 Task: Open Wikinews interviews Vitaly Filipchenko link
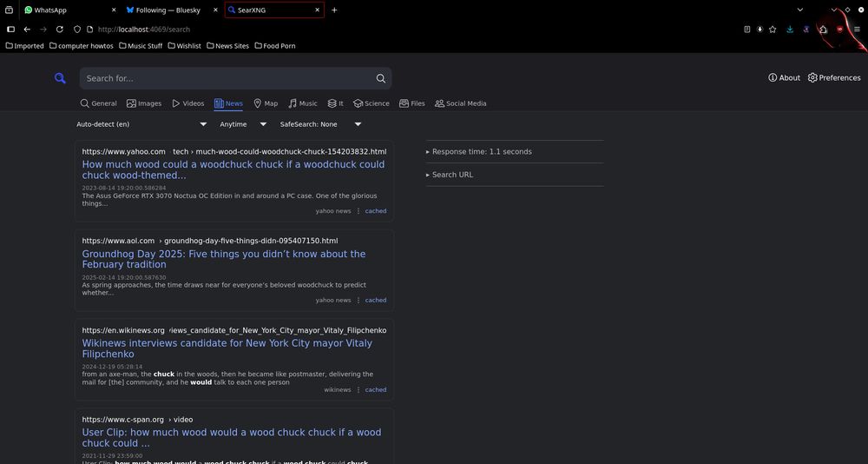[227, 348]
